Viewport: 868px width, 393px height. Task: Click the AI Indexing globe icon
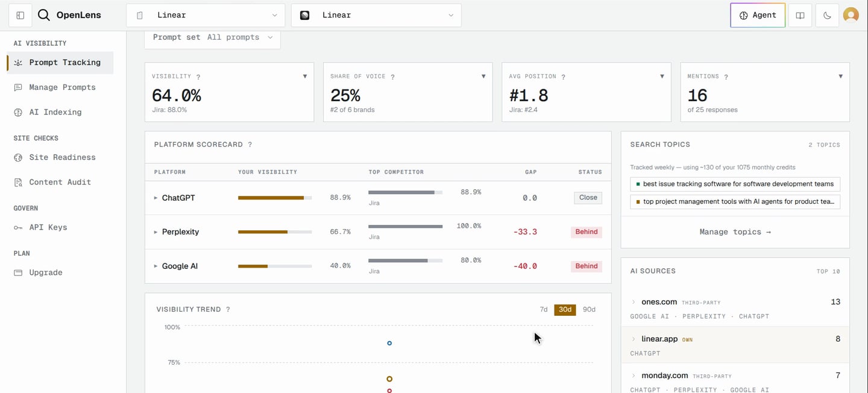[18, 112]
